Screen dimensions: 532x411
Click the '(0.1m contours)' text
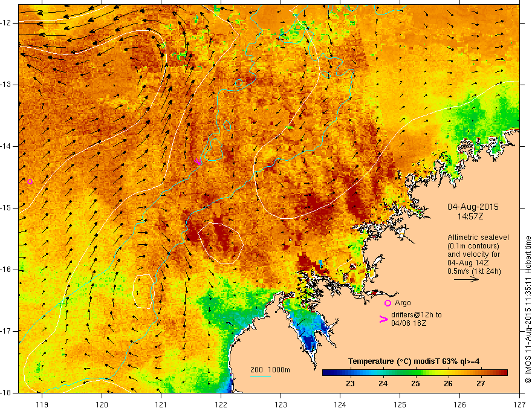tap(473, 246)
